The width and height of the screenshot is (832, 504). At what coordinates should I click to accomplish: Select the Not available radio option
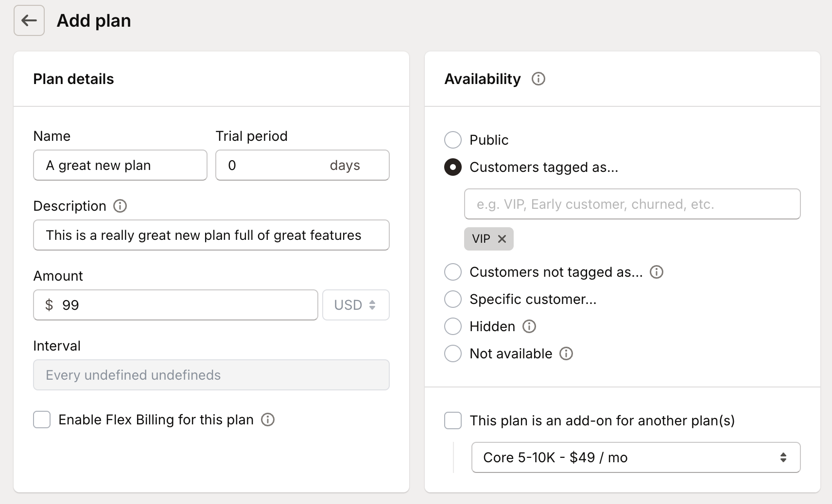pyautogui.click(x=452, y=353)
